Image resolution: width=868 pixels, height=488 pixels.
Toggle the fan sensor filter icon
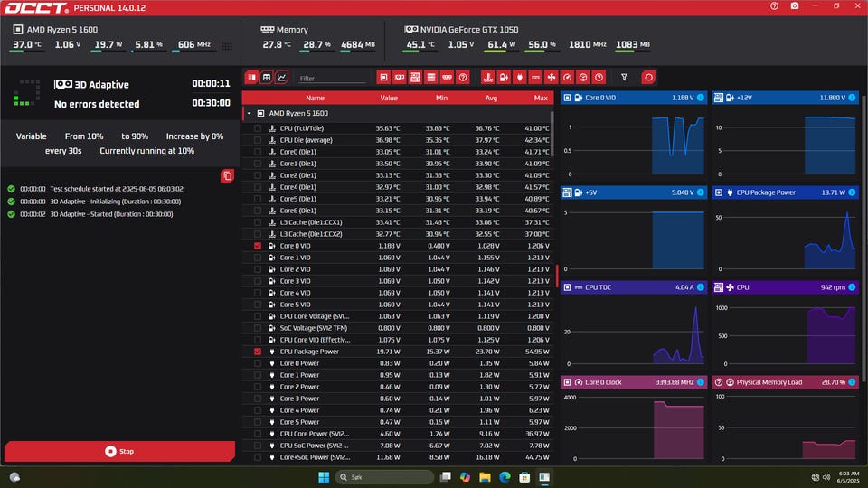pyautogui.click(x=552, y=78)
